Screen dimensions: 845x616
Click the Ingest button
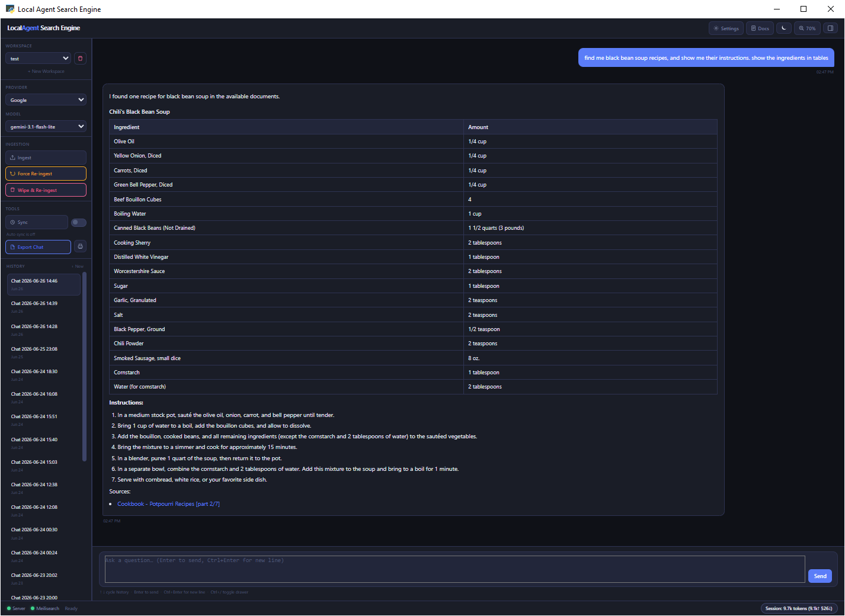[46, 158]
